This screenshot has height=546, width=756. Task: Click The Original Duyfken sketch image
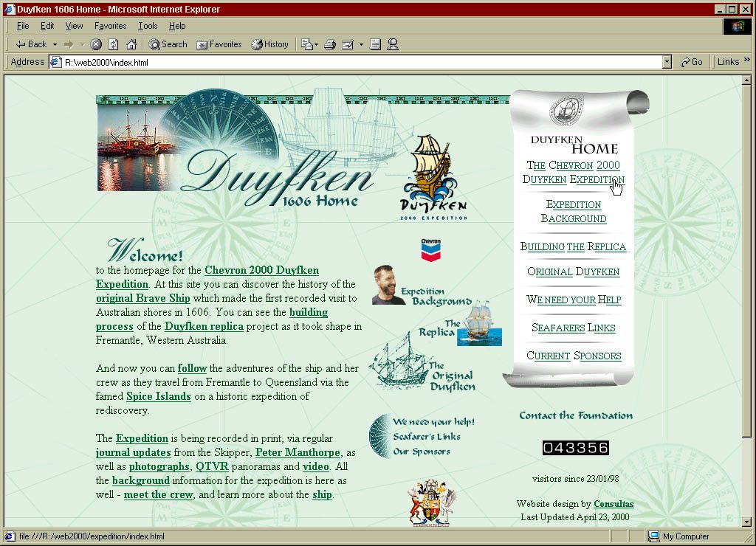tap(422, 364)
